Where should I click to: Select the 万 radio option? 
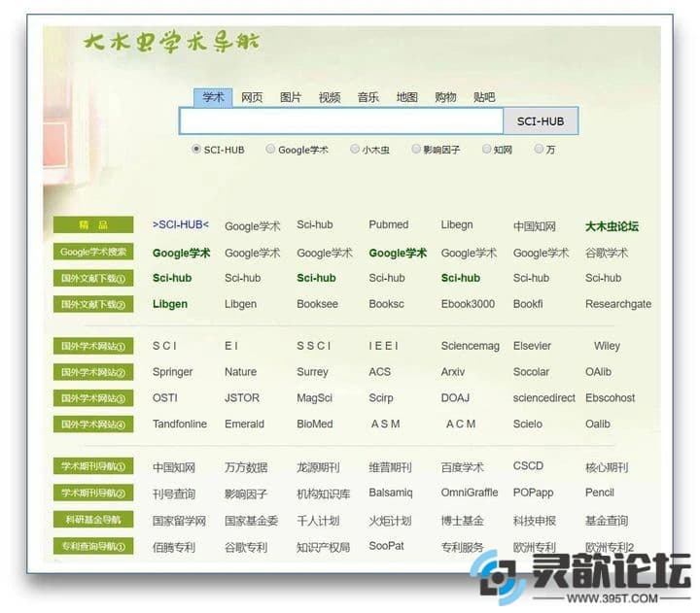[539, 149]
